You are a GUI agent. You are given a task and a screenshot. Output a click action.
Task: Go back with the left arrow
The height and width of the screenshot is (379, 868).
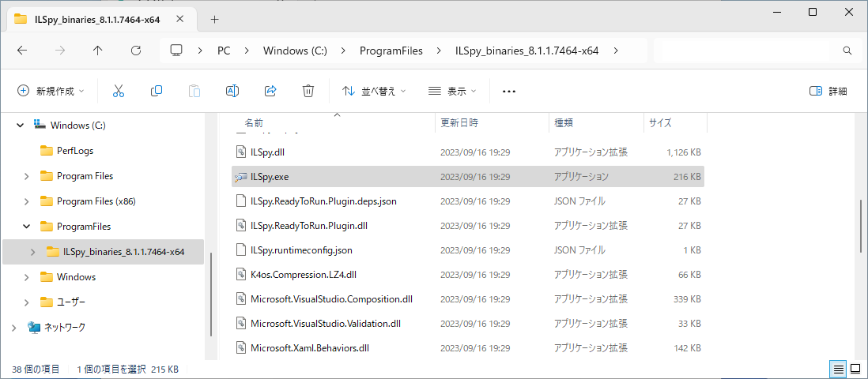22,51
